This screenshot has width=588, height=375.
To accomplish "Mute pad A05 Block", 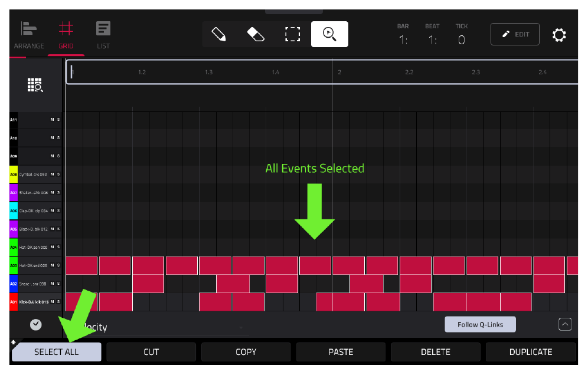I will point(52,229).
